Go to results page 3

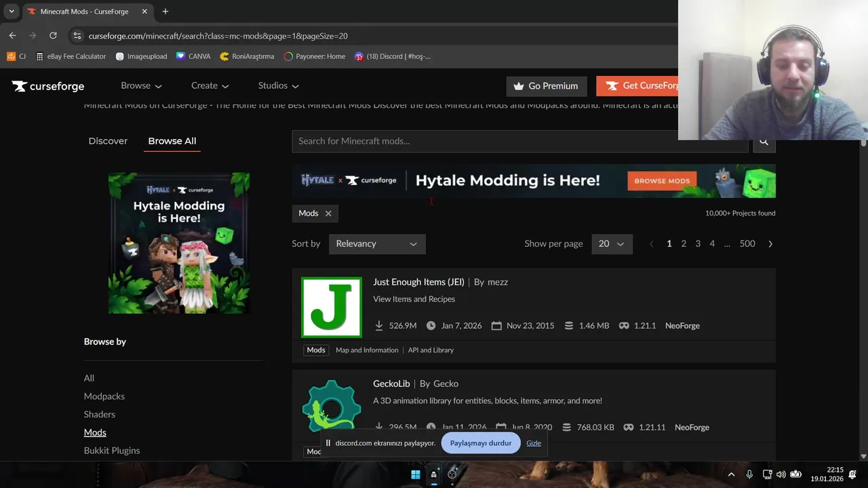pyautogui.click(x=698, y=244)
